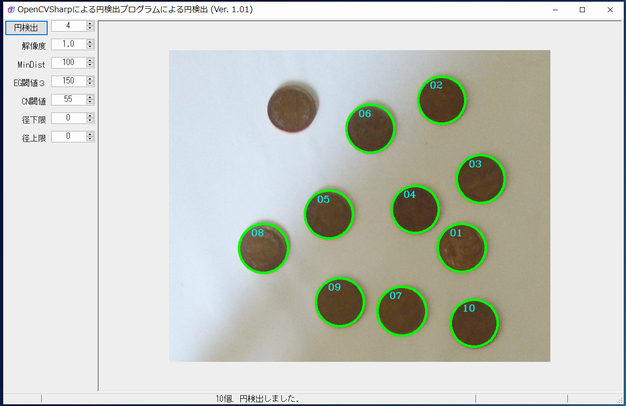Lower MinDist using the down arrow
Image resolution: width=626 pixels, height=406 pixels.
pos(90,65)
